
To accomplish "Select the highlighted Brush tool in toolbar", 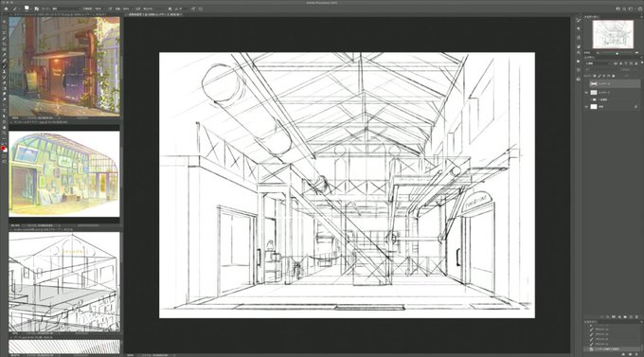I will coord(4,66).
